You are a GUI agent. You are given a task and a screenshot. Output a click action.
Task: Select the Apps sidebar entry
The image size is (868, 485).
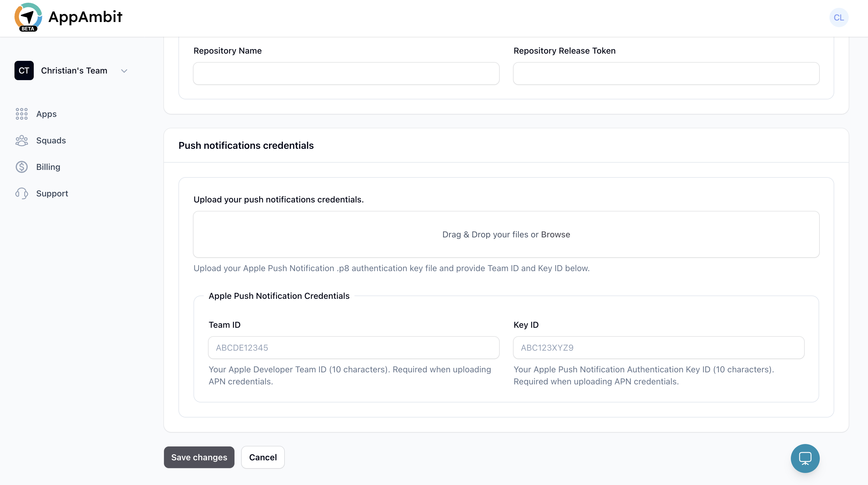[46, 114]
